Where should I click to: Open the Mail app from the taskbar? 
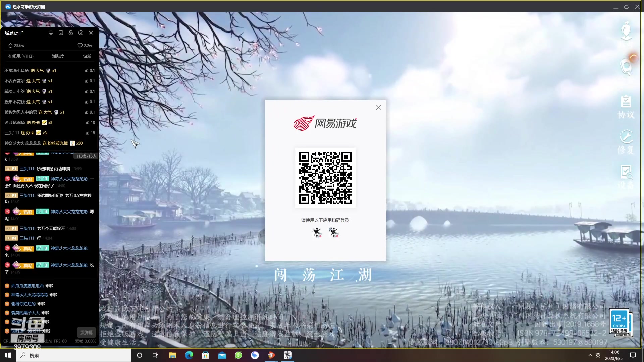tap(222, 355)
